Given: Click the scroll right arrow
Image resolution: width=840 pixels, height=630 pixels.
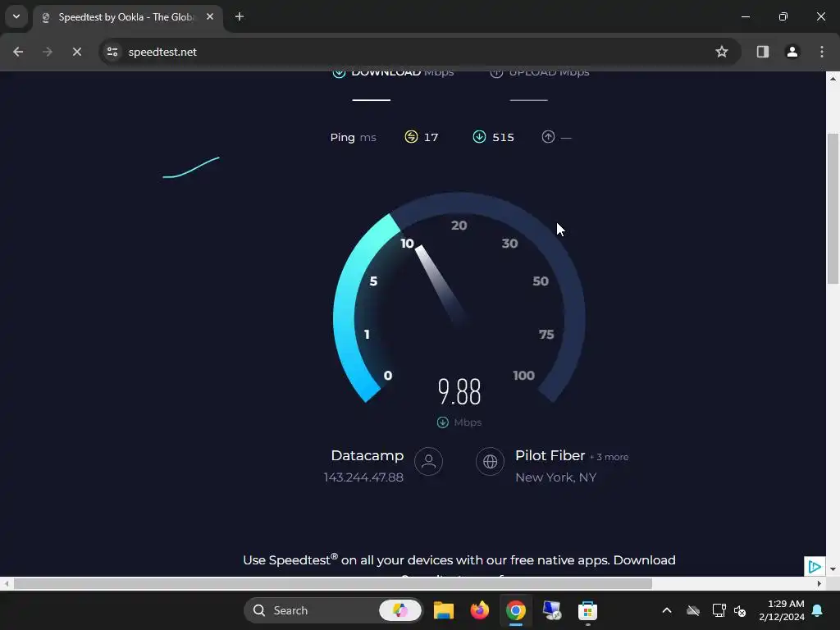Looking at the screenshot, I should 819,583.
